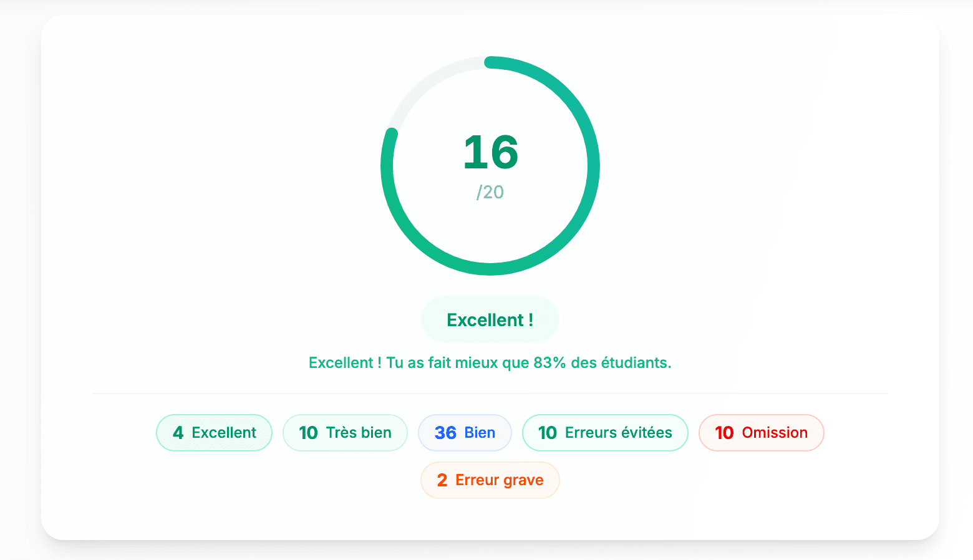The height and width of the screenshot is (560, 973).
Task: Open the '2 Erreur grave' category
Action: click(x=490, y=480)
